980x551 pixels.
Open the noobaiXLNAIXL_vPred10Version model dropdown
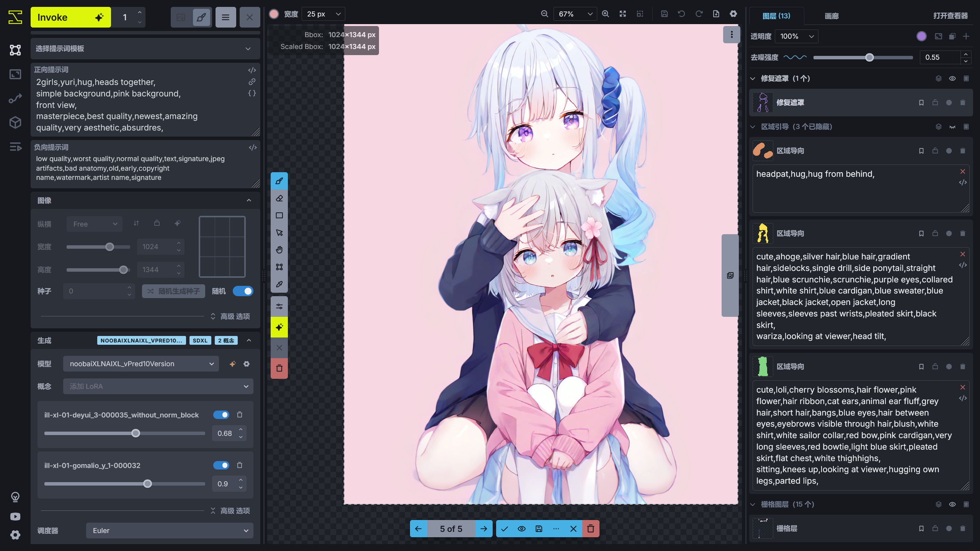[x=140, y=364]
